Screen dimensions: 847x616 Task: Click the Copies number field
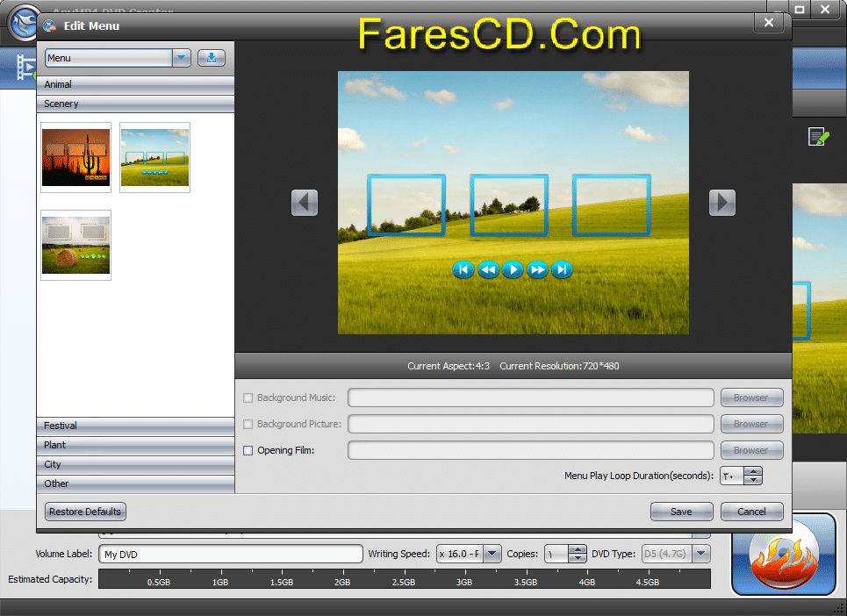tap(557, 554)
